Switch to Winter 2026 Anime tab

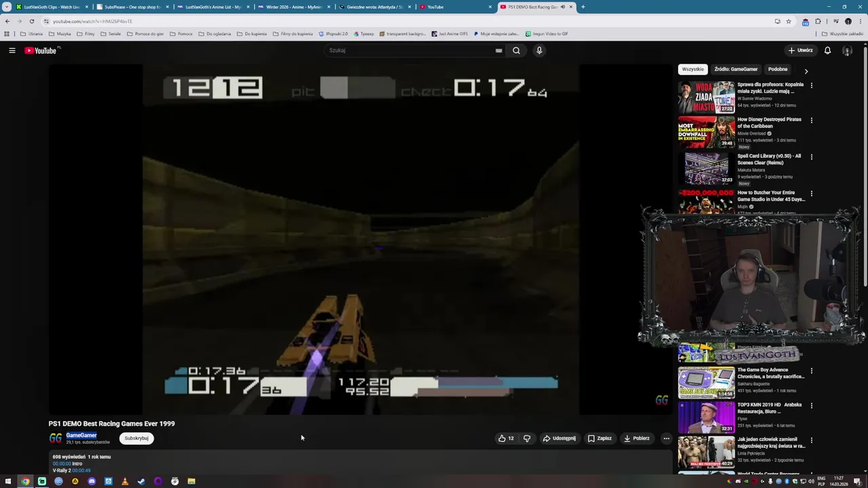tap(294, 7)
